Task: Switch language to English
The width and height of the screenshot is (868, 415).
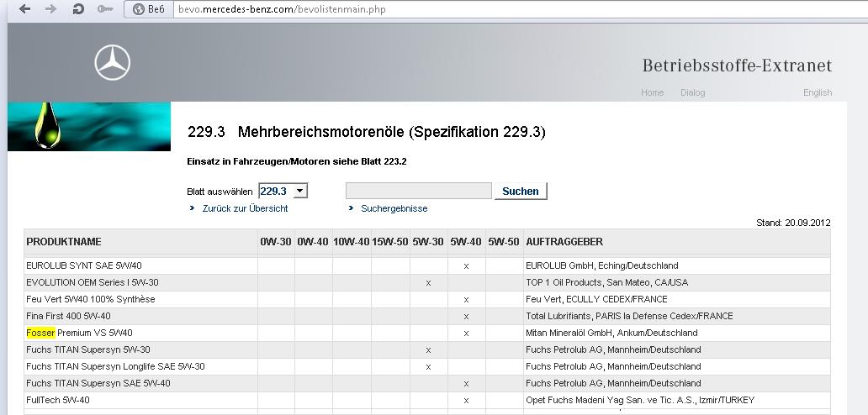Action: pyautogui.click(x=817, y=92)
